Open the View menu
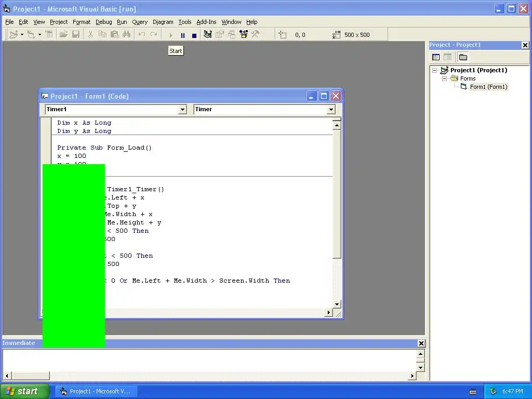532x399 pixels. tap(39, 22)
